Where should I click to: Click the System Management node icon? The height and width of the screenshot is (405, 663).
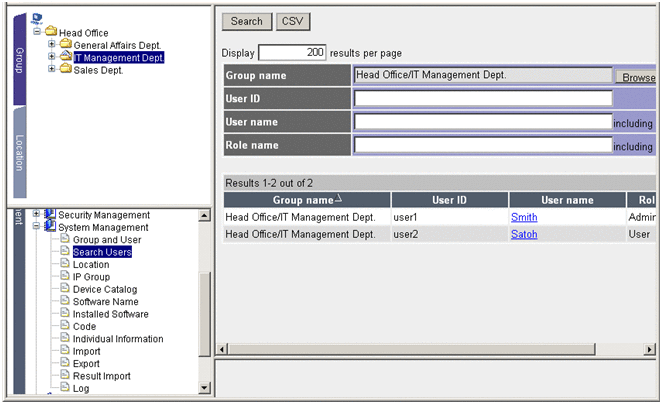49,227
